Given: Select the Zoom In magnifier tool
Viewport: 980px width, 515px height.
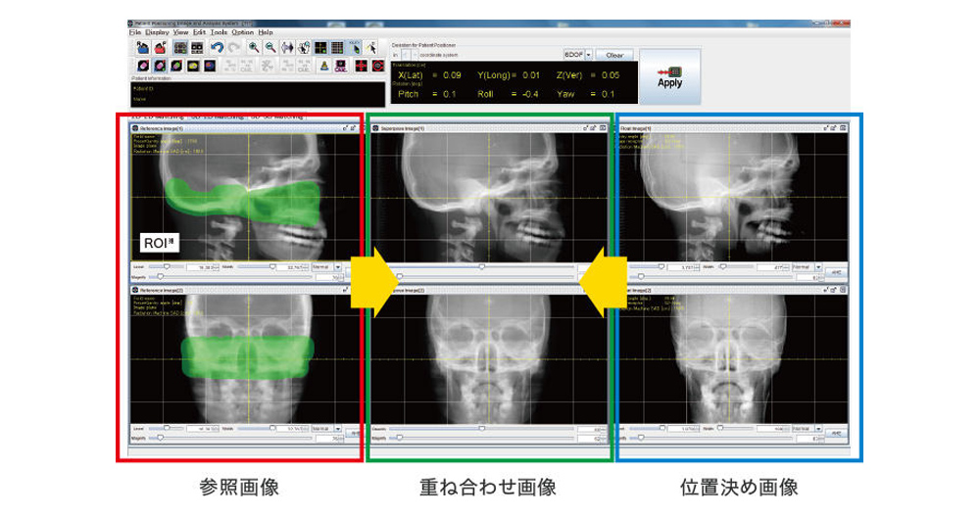Looking at the screenshot, I should point(254,47).
